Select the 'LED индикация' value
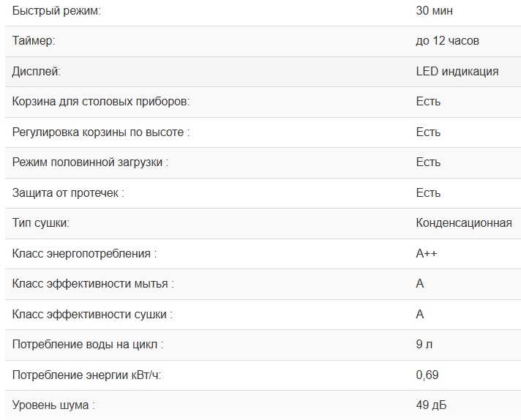The height and width of the screenshot is (420, 521). [457, 71]
